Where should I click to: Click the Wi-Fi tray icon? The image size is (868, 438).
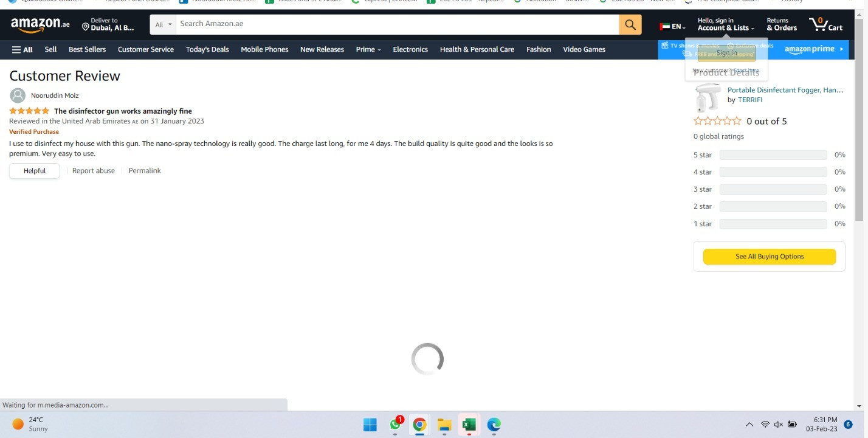(x=765, y=425)
